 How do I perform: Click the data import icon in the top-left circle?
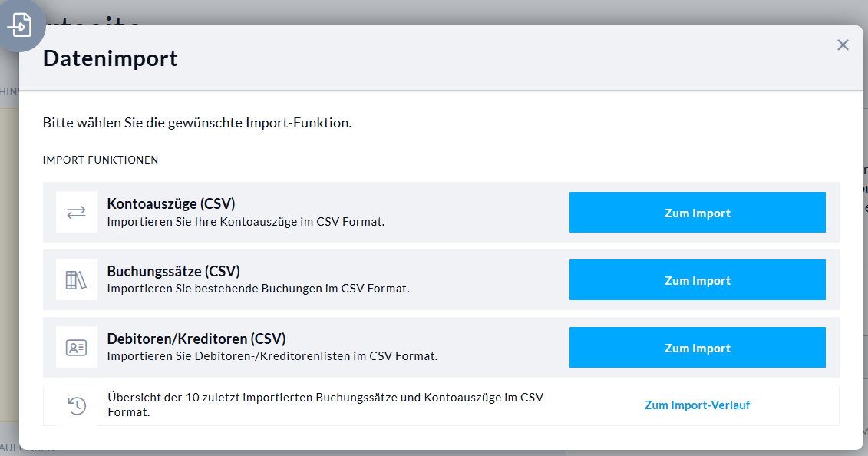click(x=19, y=25)
